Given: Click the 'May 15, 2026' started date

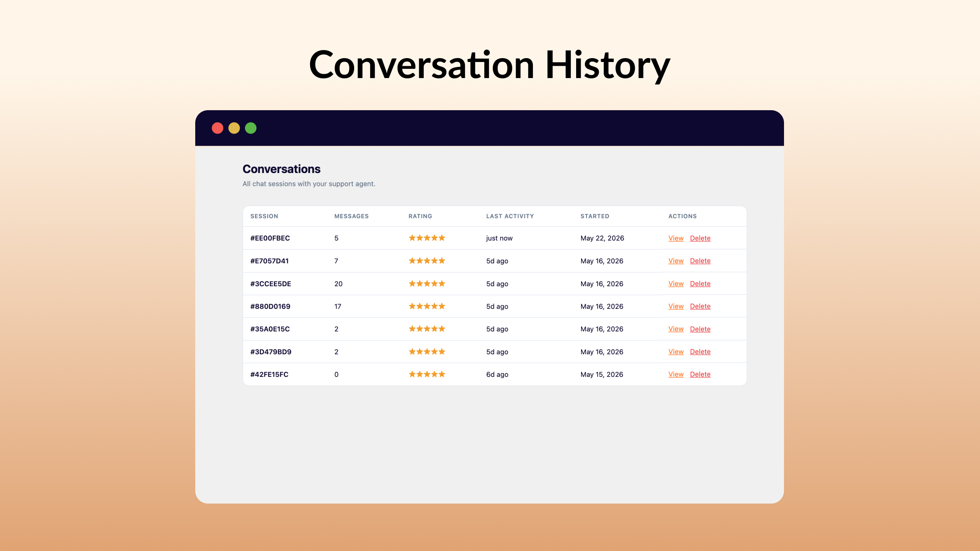Looking at the screenshot, I should coord(602,375).
